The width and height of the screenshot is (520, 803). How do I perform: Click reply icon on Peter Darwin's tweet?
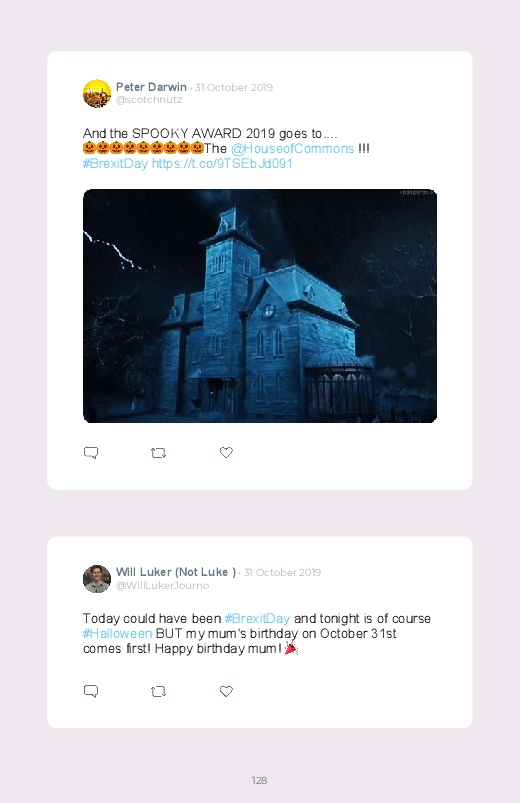pos(91,453)
